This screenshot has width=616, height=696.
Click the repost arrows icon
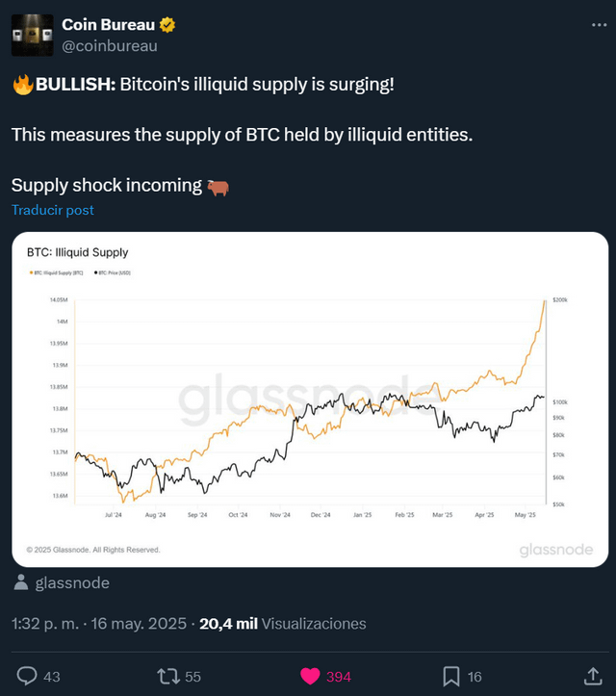pyautogui.click(x=168, y=677)
